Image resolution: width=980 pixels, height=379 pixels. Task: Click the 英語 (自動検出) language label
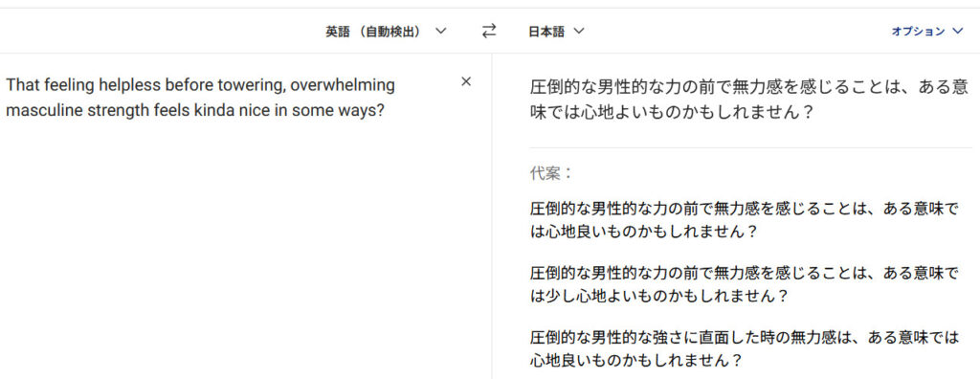[x=372, y=32]
